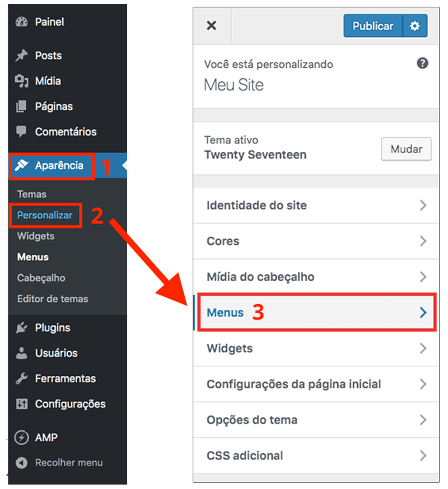This screenshot has height=489, width=448.
Task: Expand the Widgets section chevron
Action: point(424,348)
